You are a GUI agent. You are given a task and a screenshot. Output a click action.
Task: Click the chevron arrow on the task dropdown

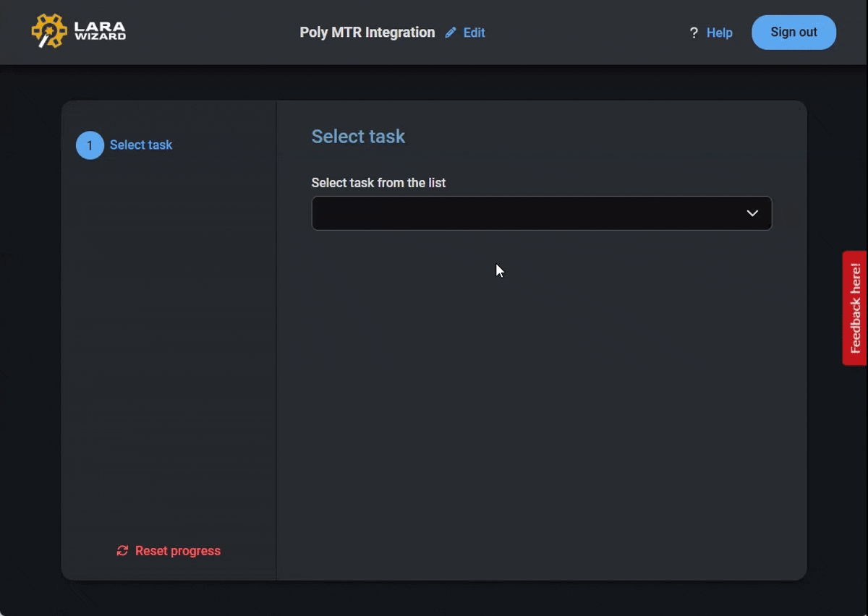pyautogui.click(x=752, y=213)
